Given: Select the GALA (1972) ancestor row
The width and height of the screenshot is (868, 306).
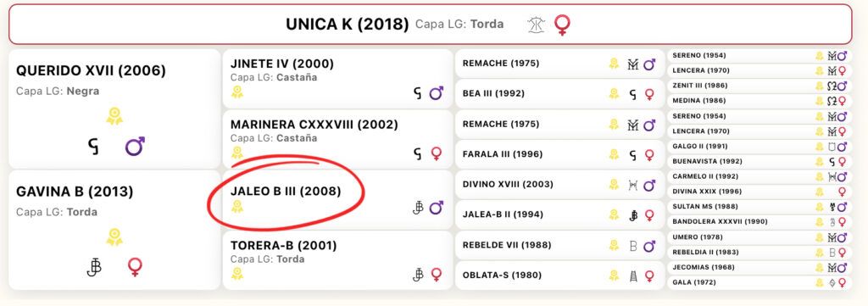Looking at the screenshot, I should (759, 282).
